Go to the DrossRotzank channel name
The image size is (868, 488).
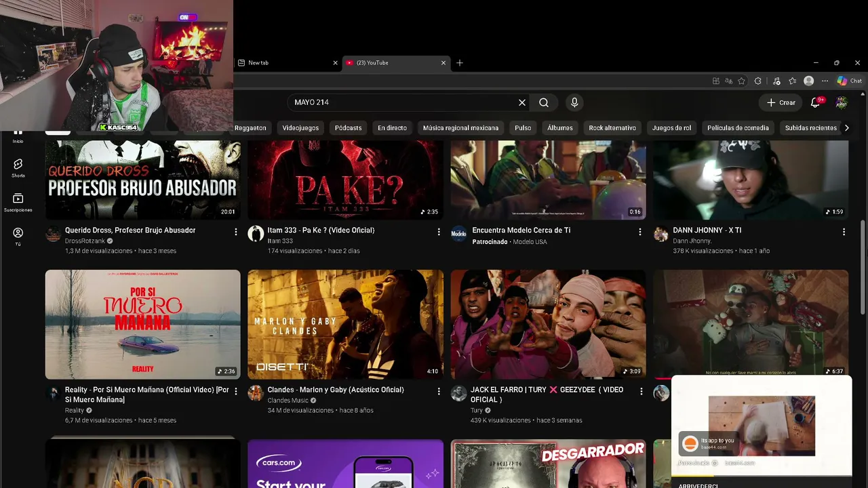click(x=85, y=241)
